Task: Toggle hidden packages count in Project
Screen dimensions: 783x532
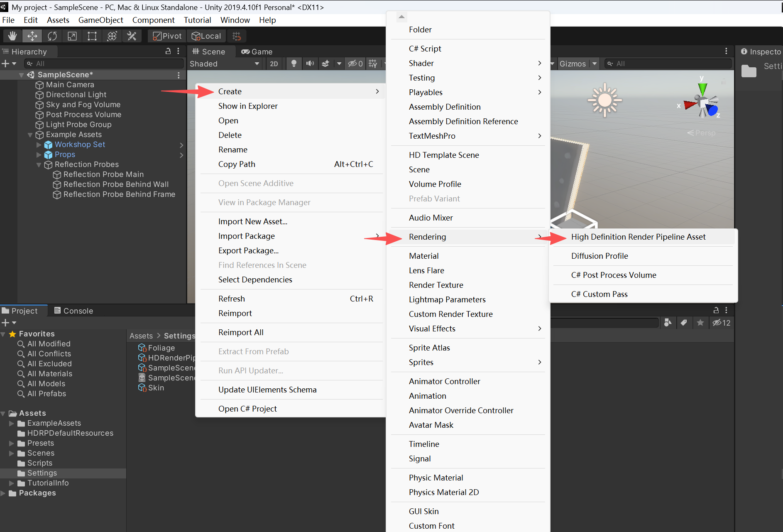Action: tap(722, 323)
